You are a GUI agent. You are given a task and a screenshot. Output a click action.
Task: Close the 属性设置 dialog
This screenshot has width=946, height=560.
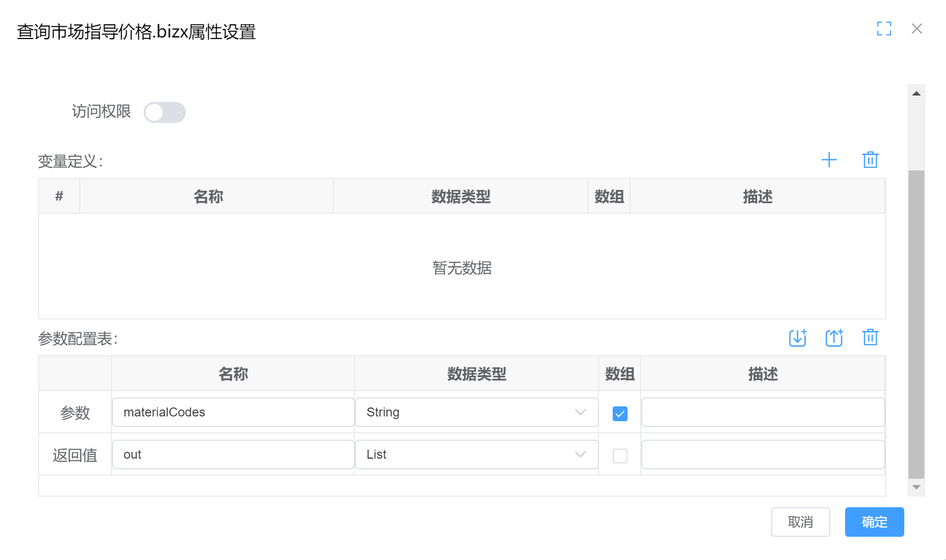point(916,29)
